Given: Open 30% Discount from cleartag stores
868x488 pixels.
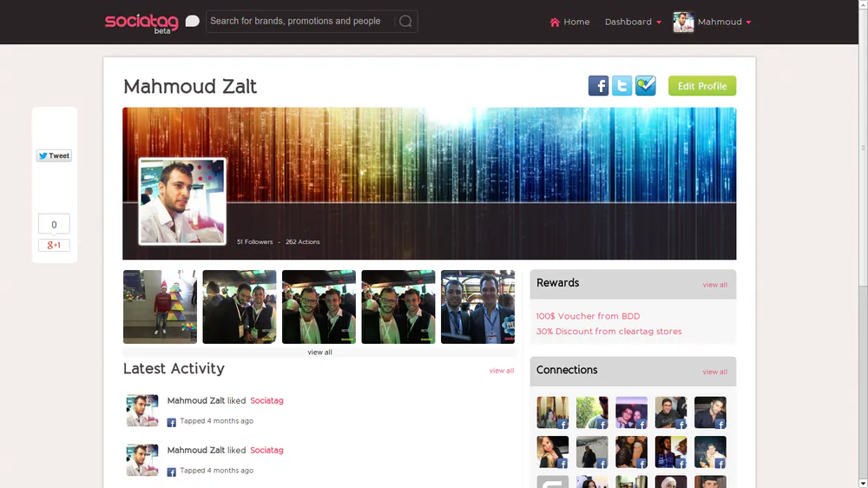Looking at the screenshot, I should 609,331.
